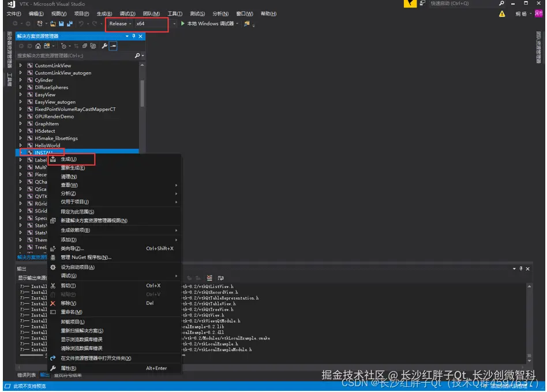Expand the H5detect project node
The image size is (547, 392).
21,131
